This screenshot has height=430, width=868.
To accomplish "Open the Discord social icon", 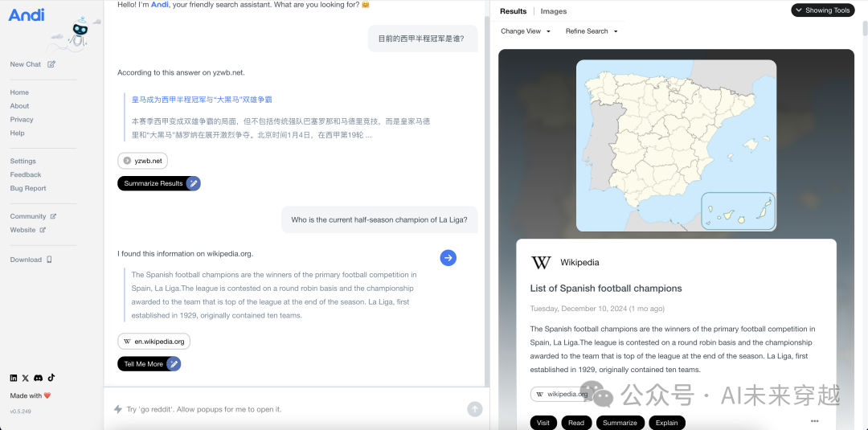I will [x=39, y=378].
